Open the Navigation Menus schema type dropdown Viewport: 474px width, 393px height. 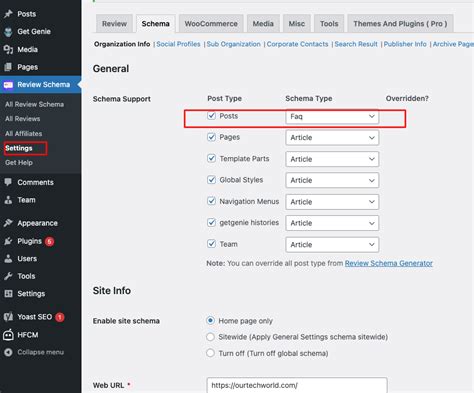[332, 202]
